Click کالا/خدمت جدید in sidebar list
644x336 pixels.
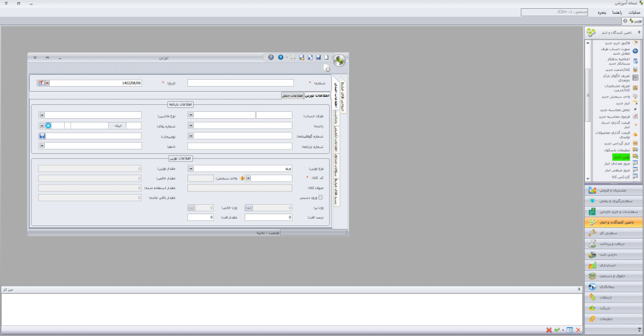pyautogui.click(x=618, y=70)
